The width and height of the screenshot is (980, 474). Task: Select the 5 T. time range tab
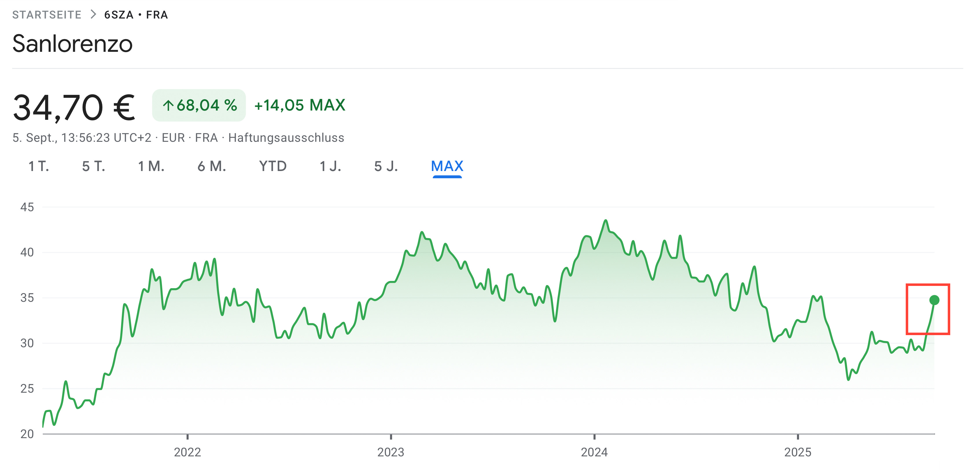click(x=94, y=166)
